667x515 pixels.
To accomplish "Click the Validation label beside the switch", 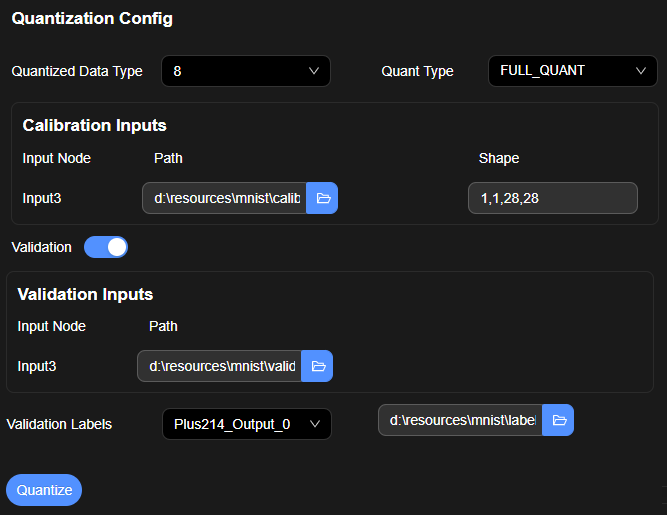I will [41, 247].
